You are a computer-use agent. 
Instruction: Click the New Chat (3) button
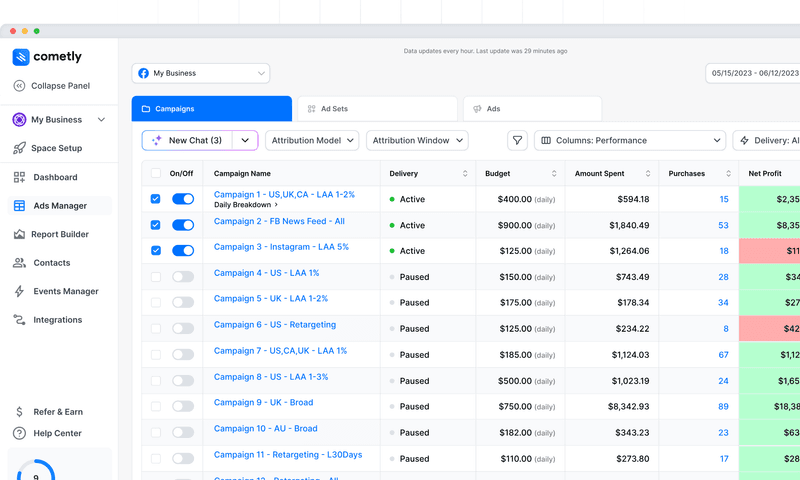coord(187,140)
